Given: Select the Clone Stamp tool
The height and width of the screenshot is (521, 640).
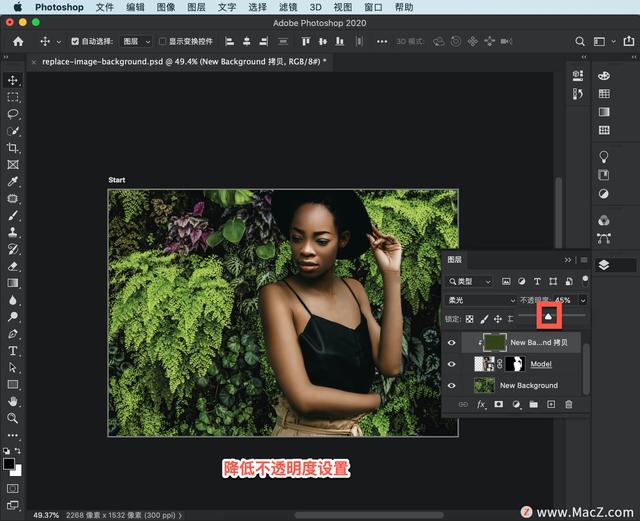Looking at the screenshot, I should tap(13, 232).
